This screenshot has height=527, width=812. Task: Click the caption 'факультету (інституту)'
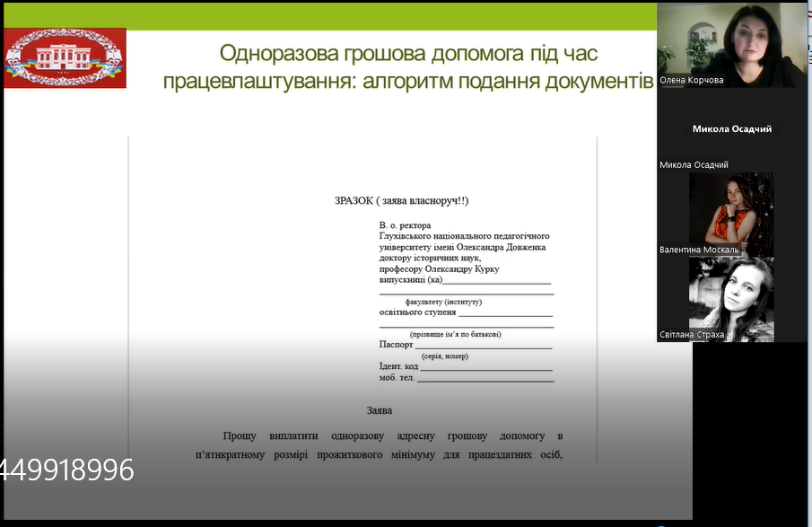[443, 302]
